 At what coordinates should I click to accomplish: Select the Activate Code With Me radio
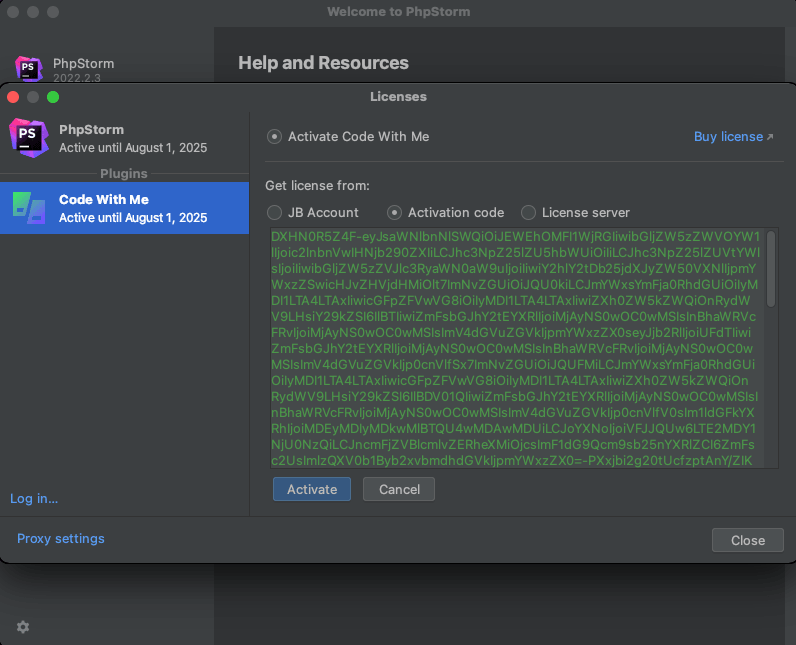274,137
